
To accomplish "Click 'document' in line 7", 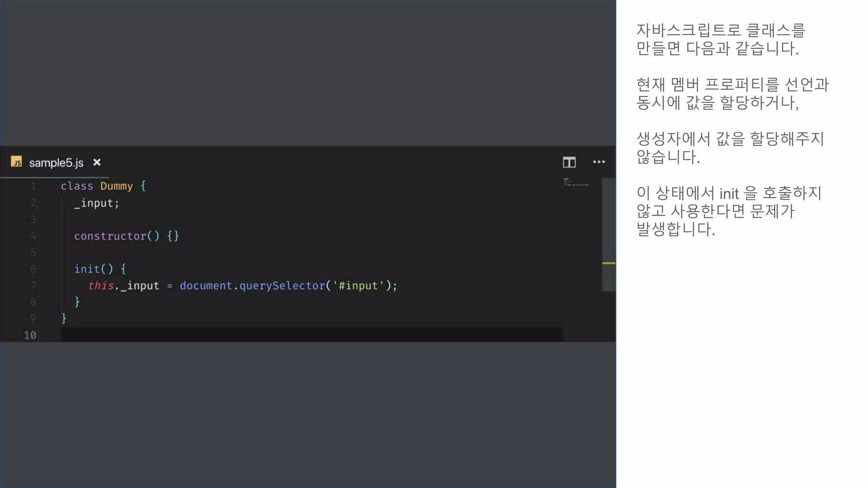I will point(206,286).
